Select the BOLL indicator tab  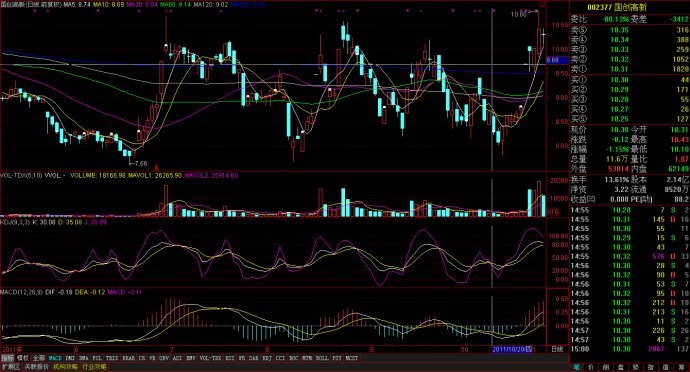pyautogui.click(x=322, y=358)
